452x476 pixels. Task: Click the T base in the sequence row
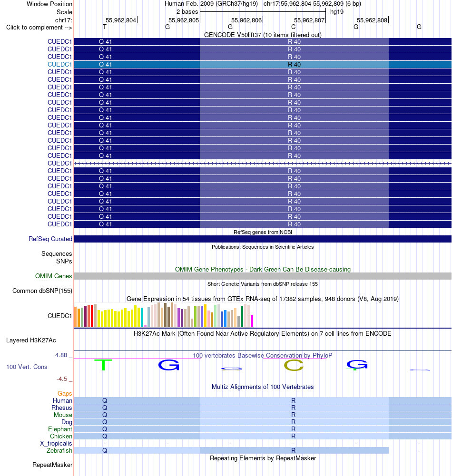[105, 27]
